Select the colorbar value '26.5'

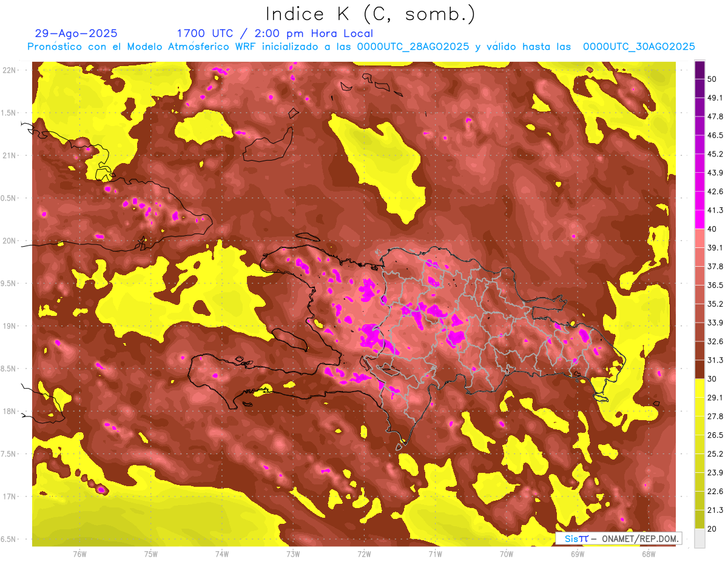tap(715, 435)
